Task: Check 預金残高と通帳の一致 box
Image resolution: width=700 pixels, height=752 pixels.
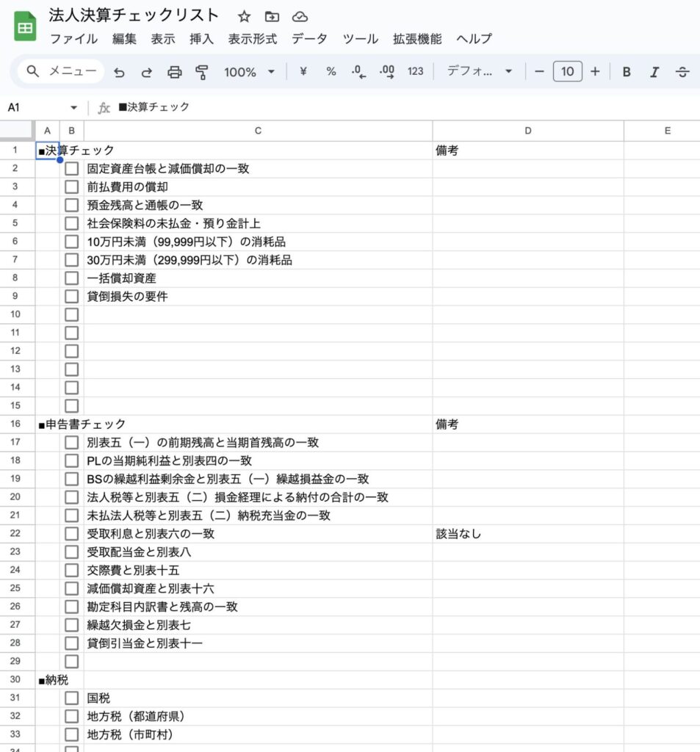Action: [x=71, y=205]
